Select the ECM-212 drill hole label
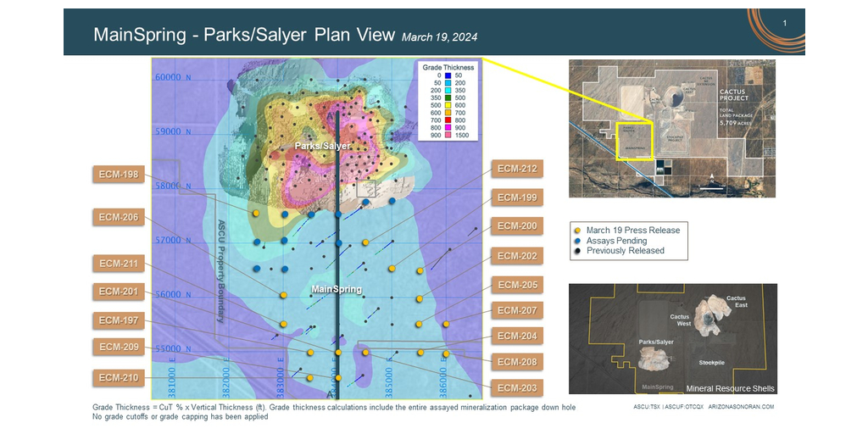This screenshot has width=868, height=434. [516, 169]
